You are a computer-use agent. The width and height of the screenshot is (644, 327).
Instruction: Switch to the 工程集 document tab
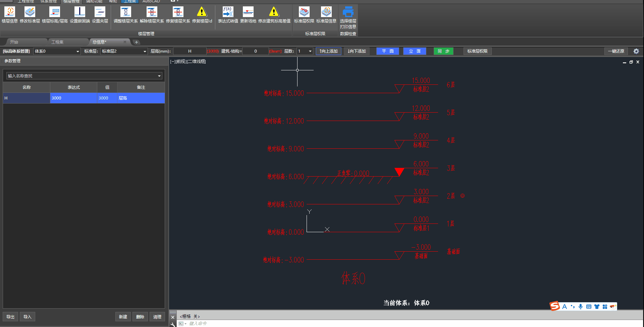tap(57, 42)
